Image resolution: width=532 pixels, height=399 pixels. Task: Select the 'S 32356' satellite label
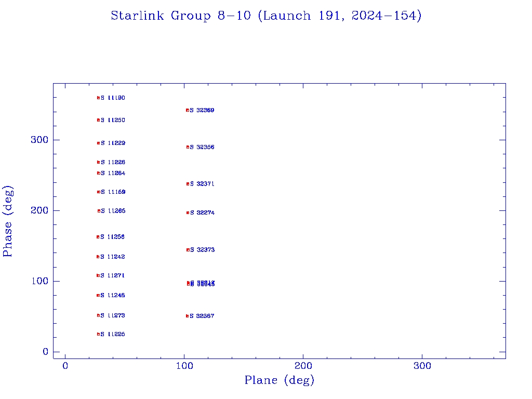(202, 147)
